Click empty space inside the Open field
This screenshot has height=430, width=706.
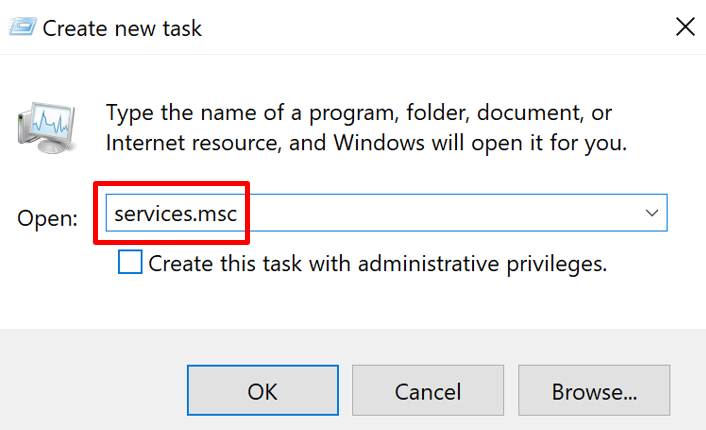pos(440,213)
